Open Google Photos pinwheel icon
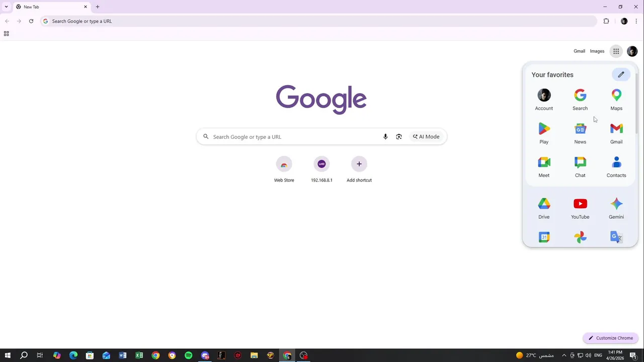The image size is (644, 362). [x=580, y=237]
